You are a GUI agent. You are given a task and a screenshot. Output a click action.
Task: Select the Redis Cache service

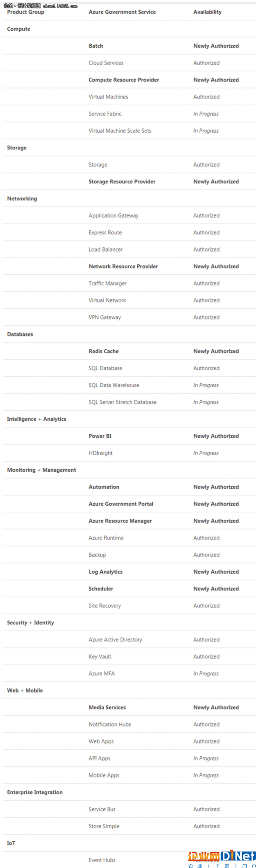[104, 351]
